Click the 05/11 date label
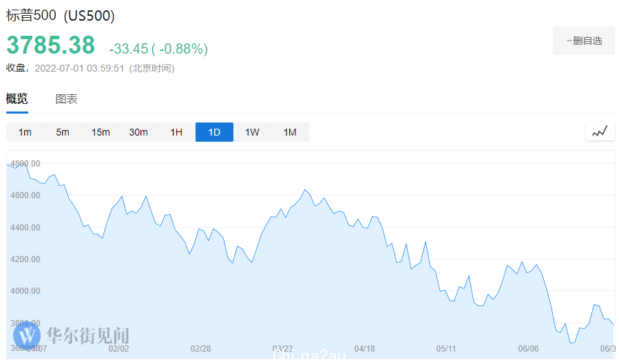The image size is (619, 364). point(446,349)
